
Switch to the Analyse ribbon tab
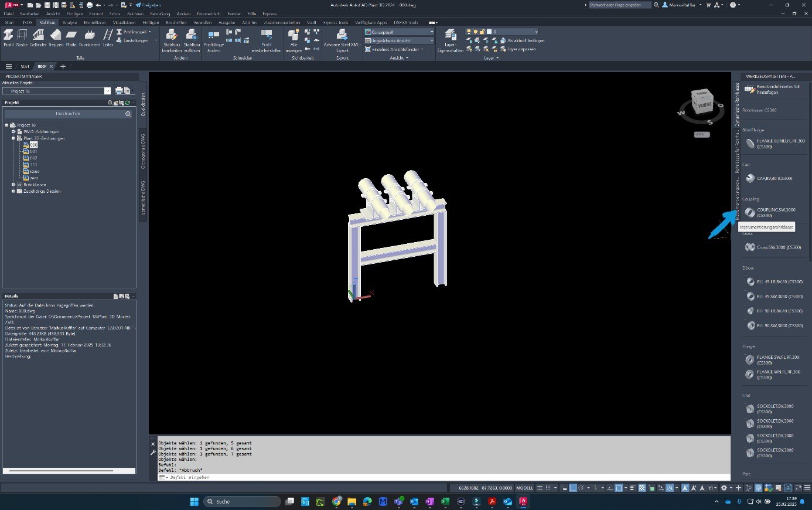tap(70, 22)
